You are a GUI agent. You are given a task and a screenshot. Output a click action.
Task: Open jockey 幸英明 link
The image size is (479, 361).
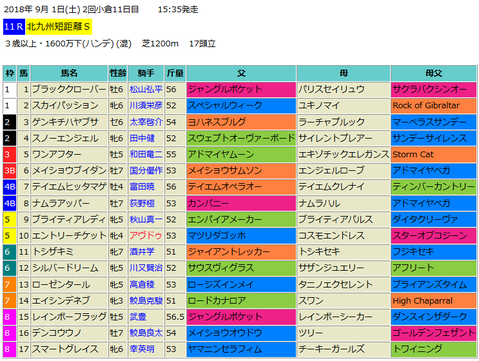click(142, 349)
